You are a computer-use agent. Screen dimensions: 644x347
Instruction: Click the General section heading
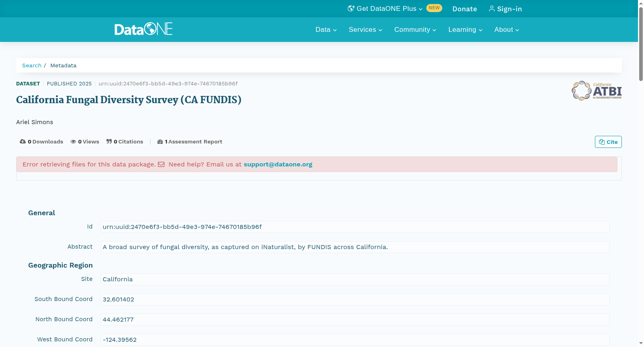(x=41, y=213)
